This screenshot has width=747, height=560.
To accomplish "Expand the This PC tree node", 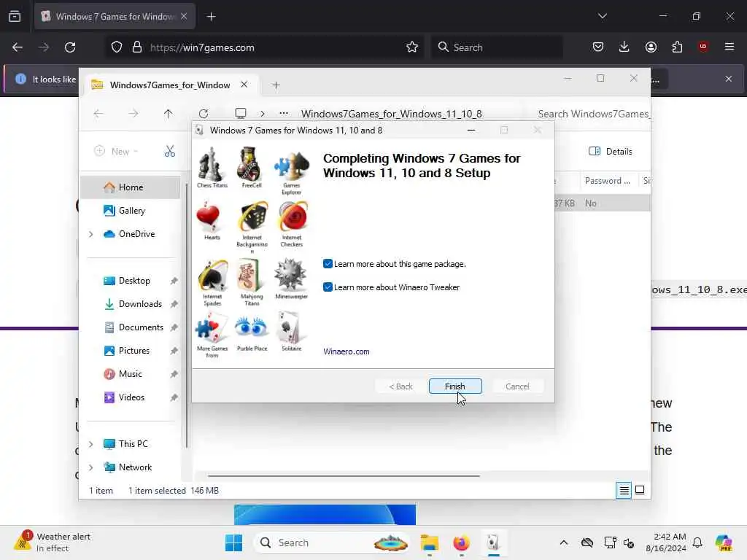I will point(91,444).
